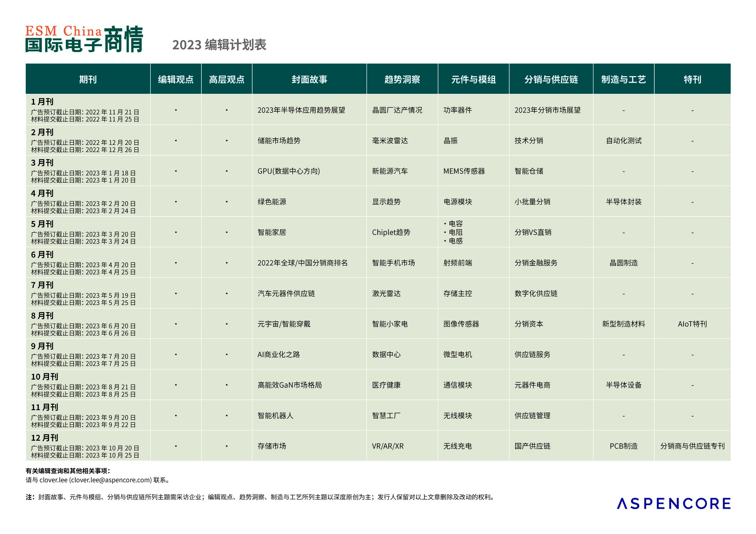Select the 自动化测试 cell
Viewport: 756px width, 534px height.
pyautogui.click(x=624, y=140)
